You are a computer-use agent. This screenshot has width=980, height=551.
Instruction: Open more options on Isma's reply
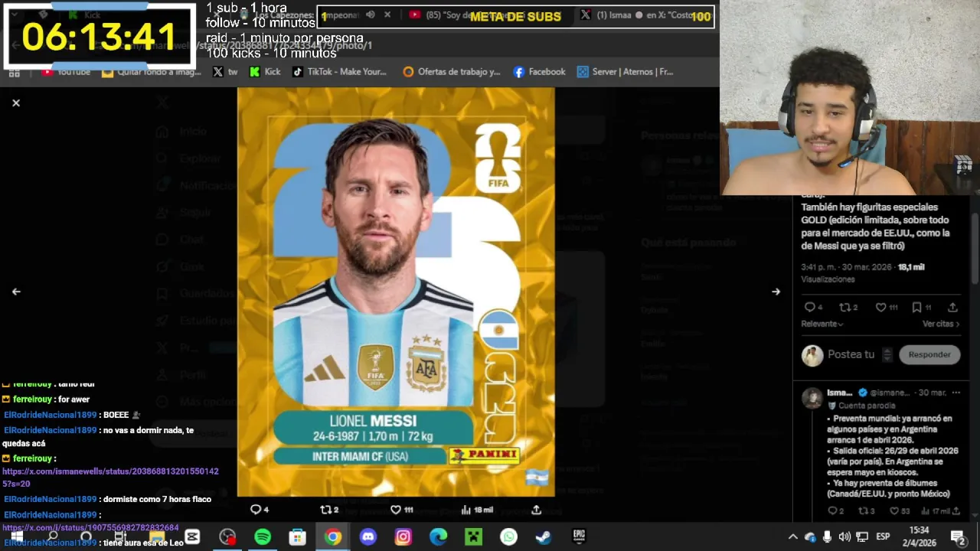coord(955,393)
